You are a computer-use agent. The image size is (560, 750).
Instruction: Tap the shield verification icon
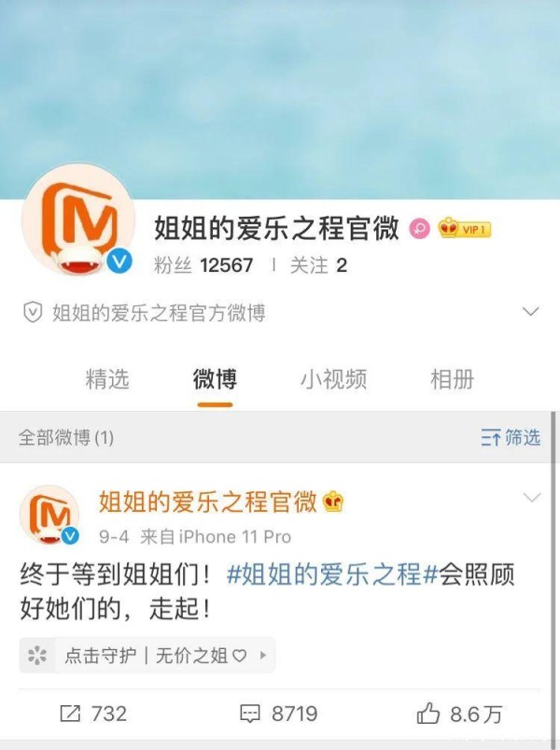coord(33,313)
